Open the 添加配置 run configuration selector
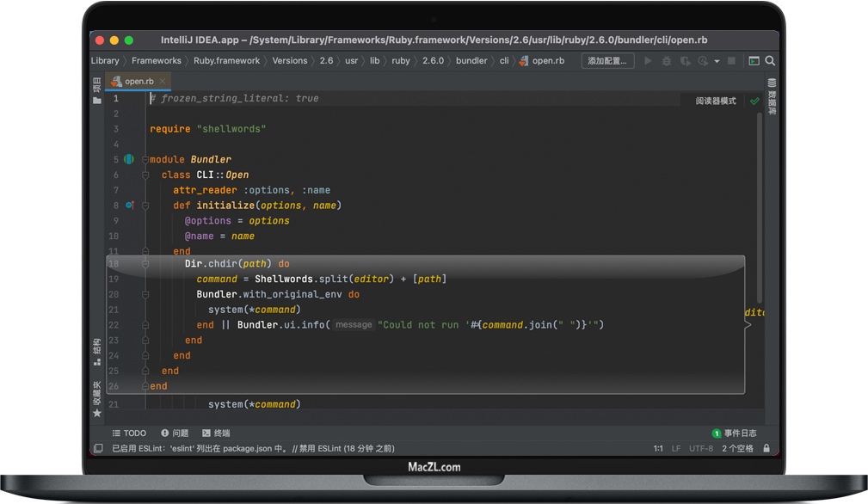Screen dimensions: 868x504 tap(608, 60)
